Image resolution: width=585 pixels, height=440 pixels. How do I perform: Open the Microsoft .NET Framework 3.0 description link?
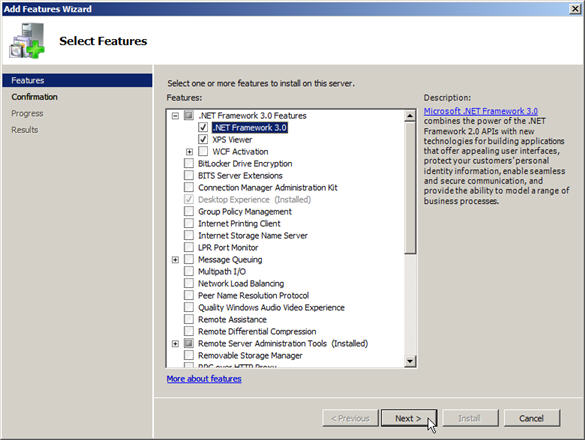pos(481,111)
